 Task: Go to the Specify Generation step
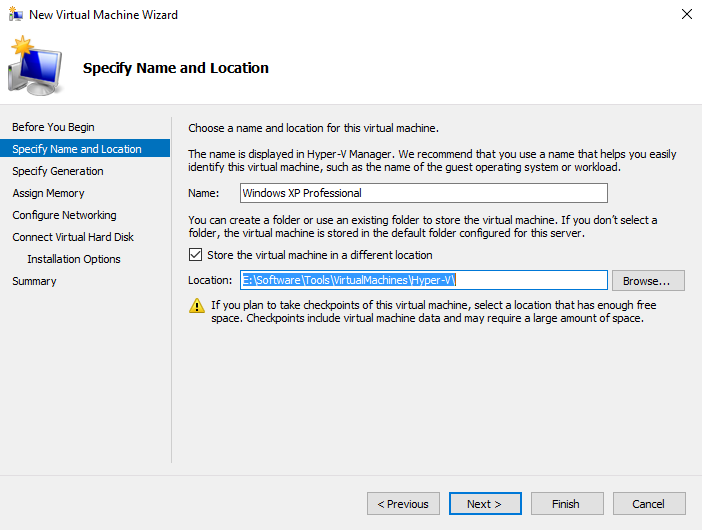point(58,171)
